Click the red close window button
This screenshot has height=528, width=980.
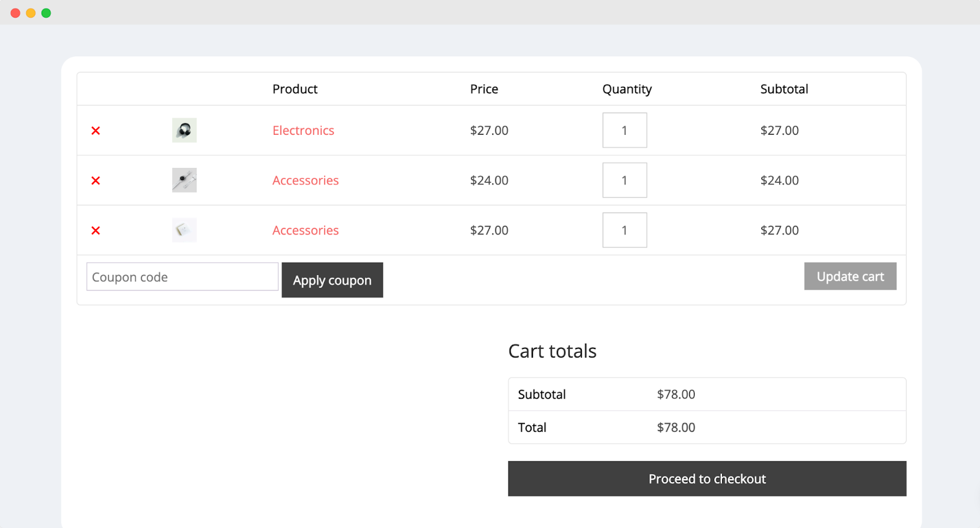tap(15, 13)
